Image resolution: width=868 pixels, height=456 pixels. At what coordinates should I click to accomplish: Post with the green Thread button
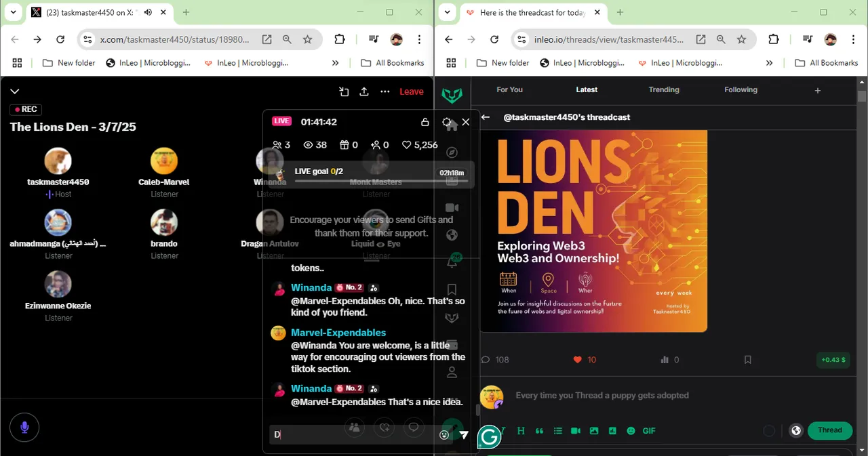coord(830,430)
